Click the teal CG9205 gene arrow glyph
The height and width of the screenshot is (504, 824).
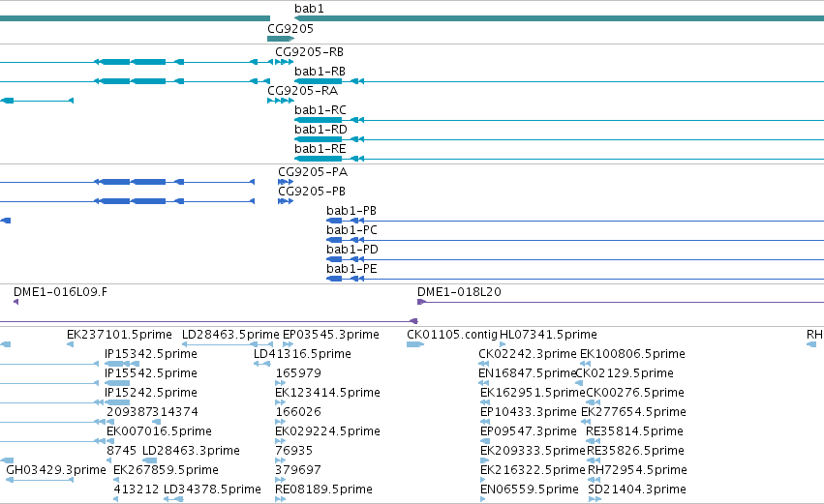pyautogui.click(x=281, y=39)
